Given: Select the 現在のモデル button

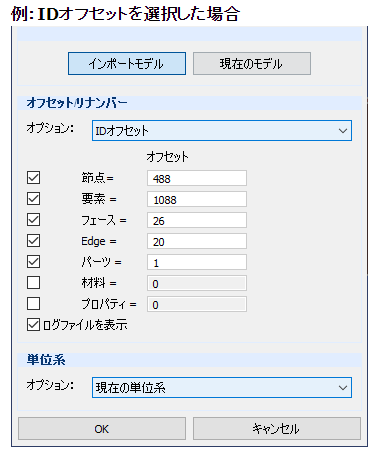Looking at the screenshot, I should point(252,63).
